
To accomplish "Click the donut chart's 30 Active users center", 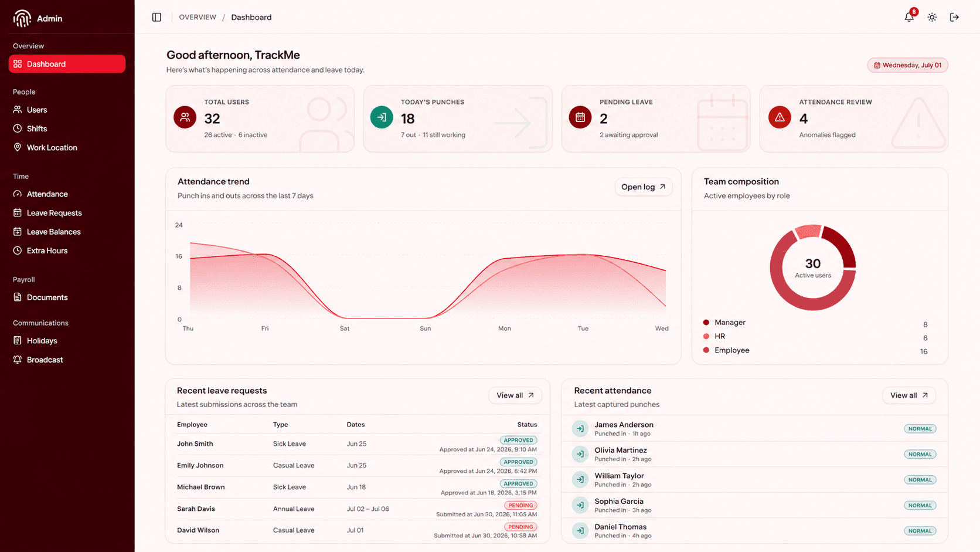I will (813, 267).
